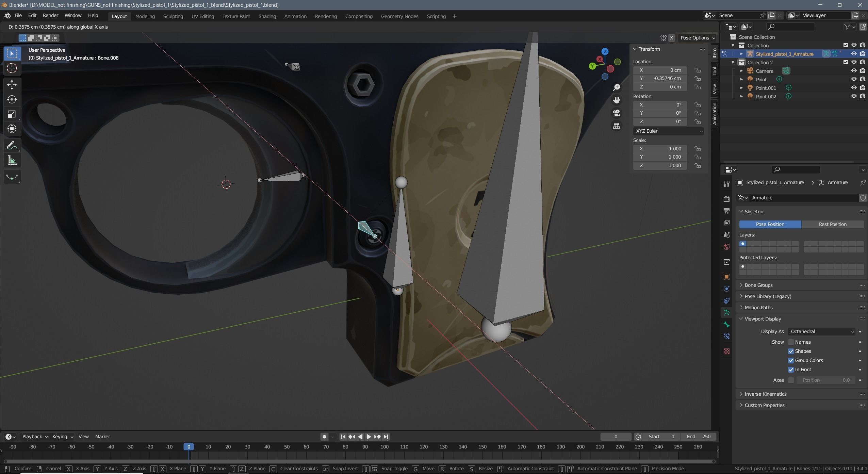Image resolution: width=868 pixels, height=474 pixels.
Task: Hide Stylized_pistol_1_Amature via eye icon
Action: tap(854, 54)
